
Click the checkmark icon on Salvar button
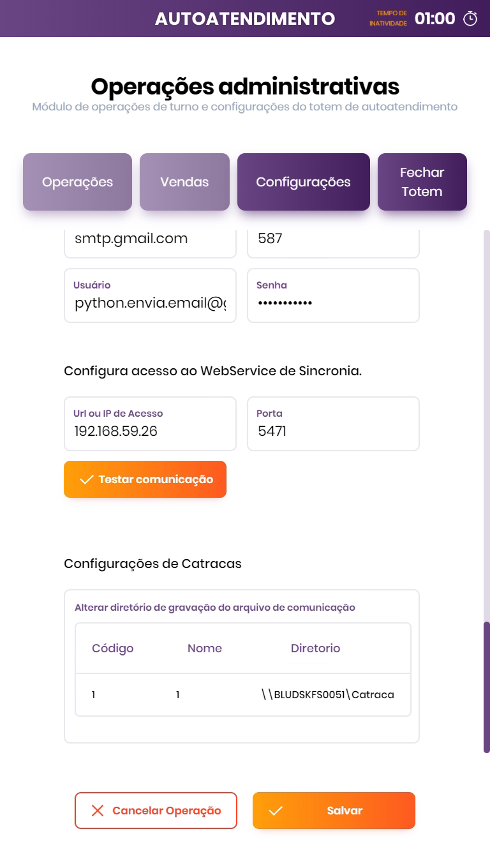tap(276, 811)
